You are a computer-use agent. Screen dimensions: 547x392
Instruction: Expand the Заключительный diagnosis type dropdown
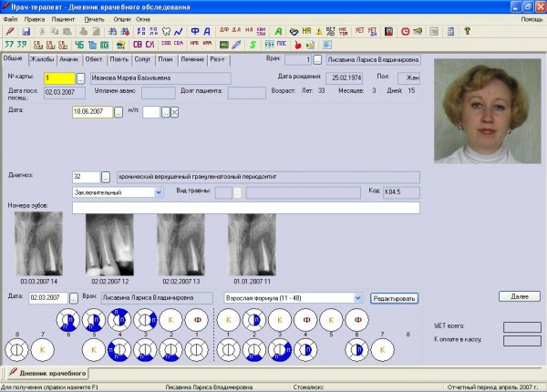(158, 192)
